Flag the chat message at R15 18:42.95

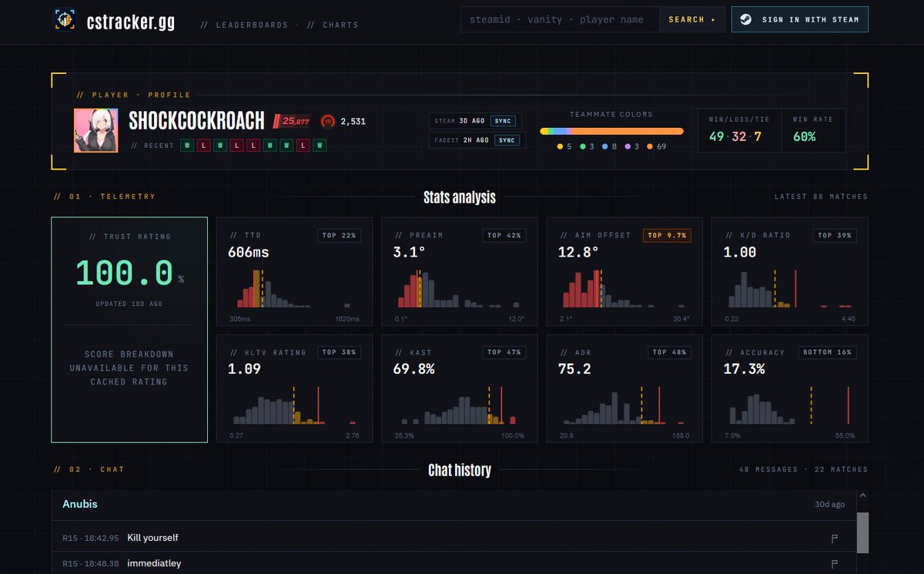[x=834, y=539]
